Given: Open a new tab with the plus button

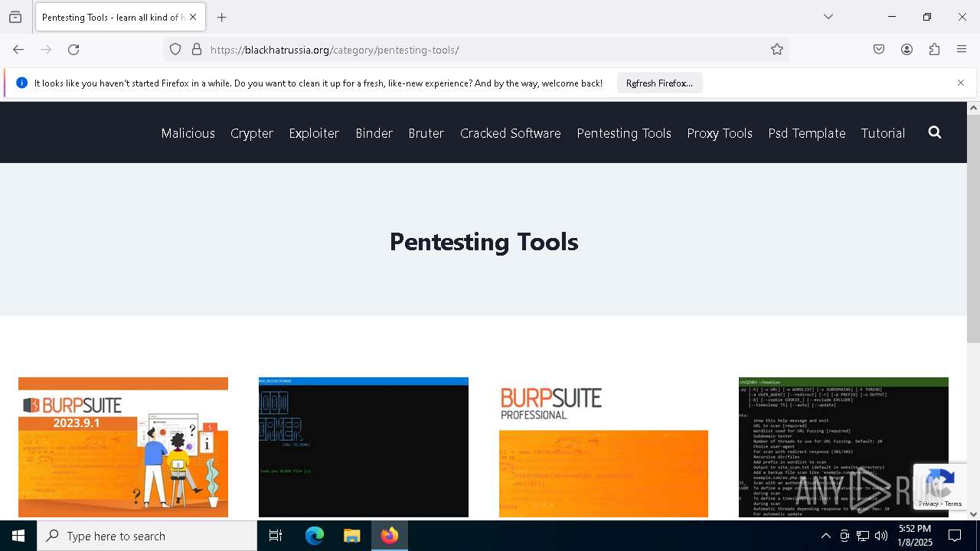Looking at the screenshot, I should pos(222,18).
